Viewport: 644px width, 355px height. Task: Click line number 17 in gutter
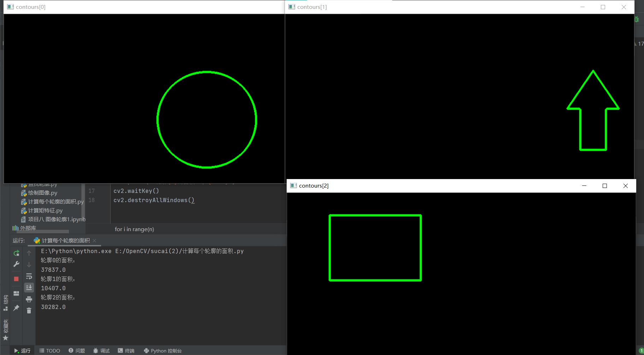click(x=92, y=191)
